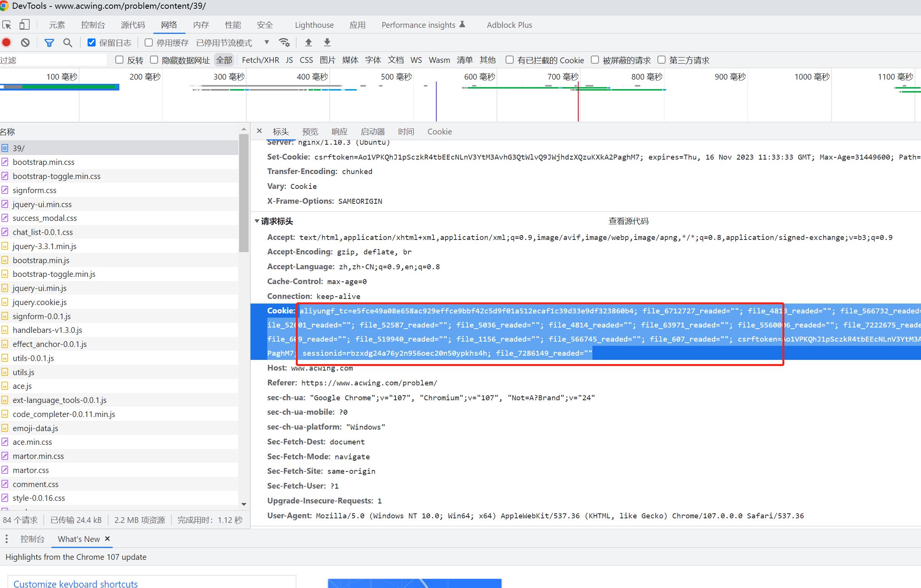Click import HAR file upload icon
Image resolution: width=921 pixels, height=588 pixels.
308,43
